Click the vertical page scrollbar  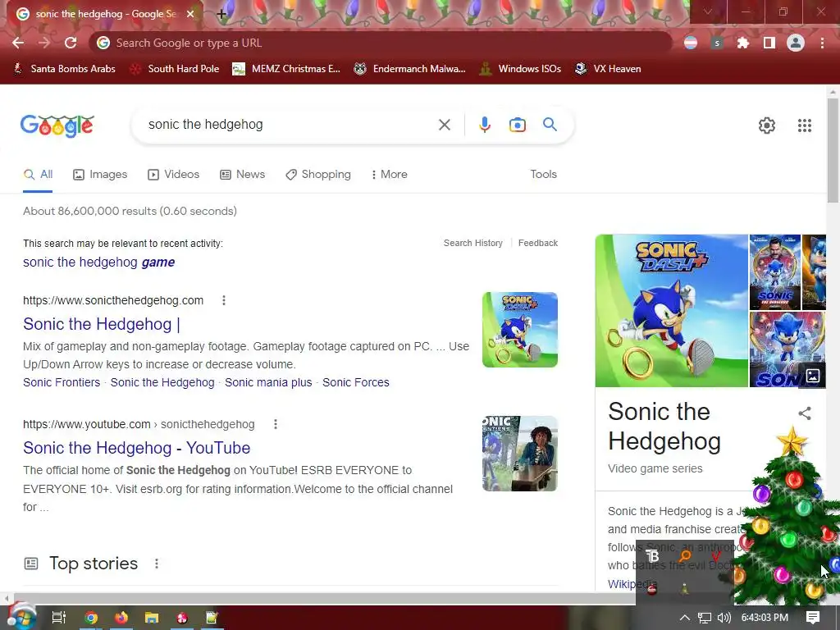(x=833, y=150)
